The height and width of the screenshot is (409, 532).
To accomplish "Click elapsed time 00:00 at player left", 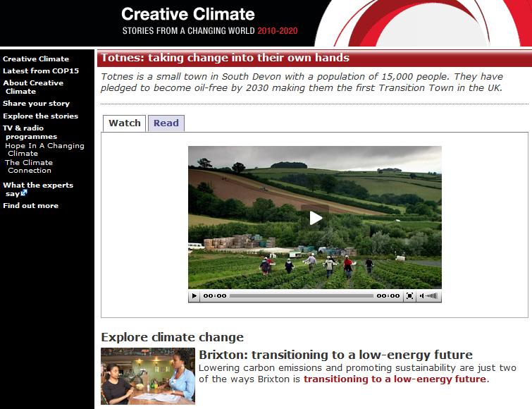I will (215, 296).
